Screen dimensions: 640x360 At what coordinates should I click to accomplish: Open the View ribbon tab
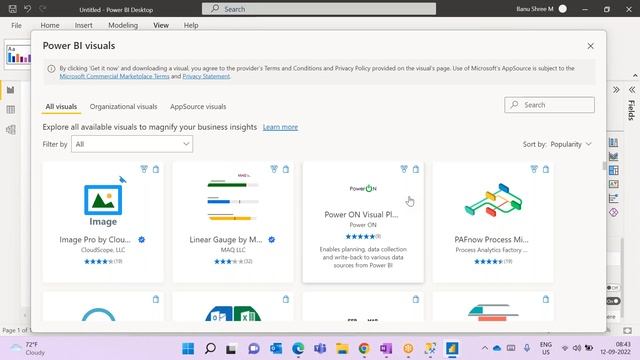[161, 25]
